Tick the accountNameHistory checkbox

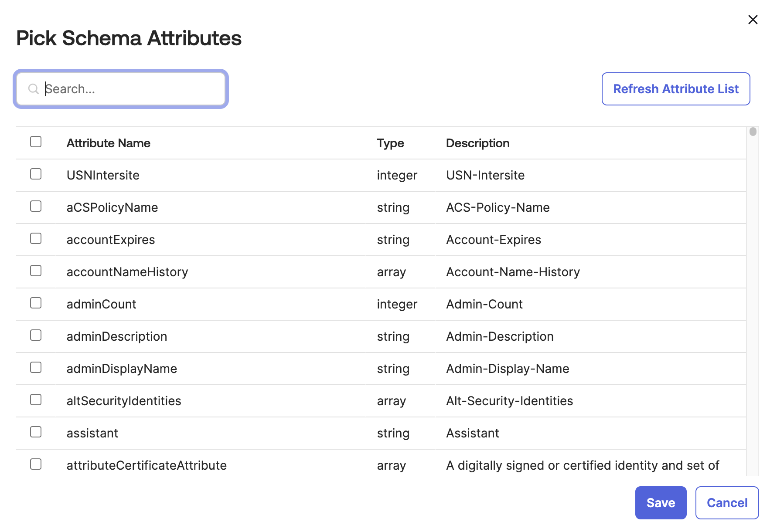tap(36, 271)
